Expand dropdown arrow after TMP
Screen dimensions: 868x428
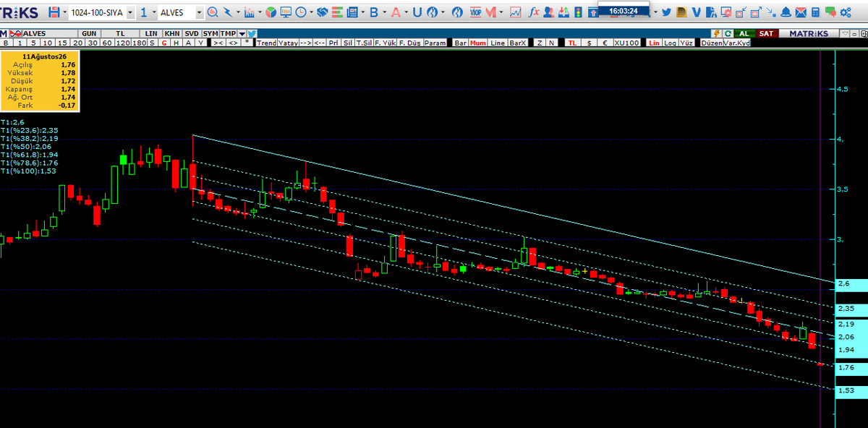(x=242, y=33)
